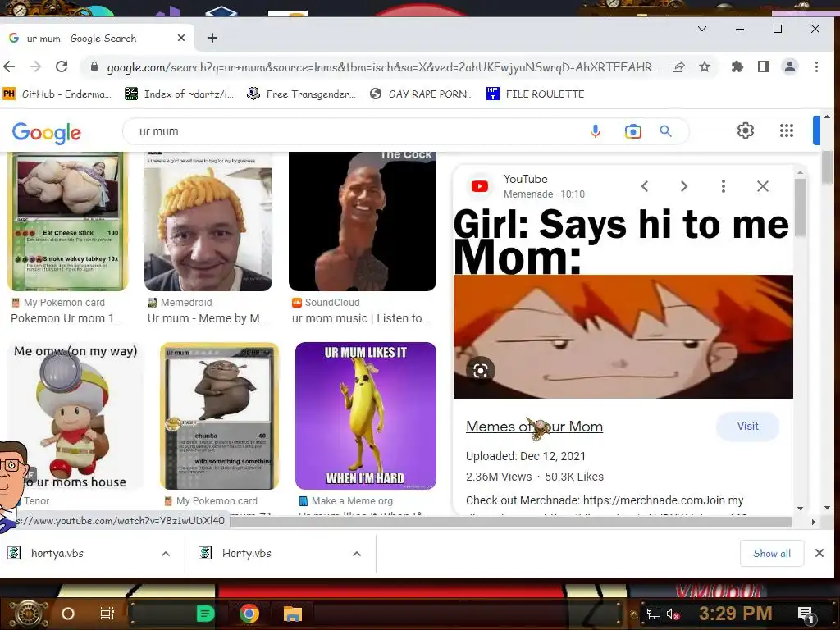The height and width of the screenshot is (630, 840).
Task: Show previous image in preview panel
Action: (645, 186)
